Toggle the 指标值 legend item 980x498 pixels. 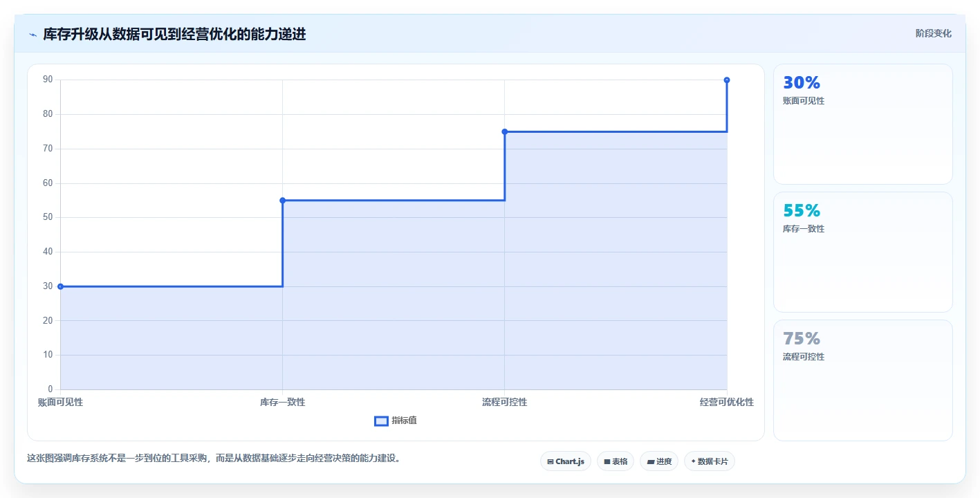396,421
